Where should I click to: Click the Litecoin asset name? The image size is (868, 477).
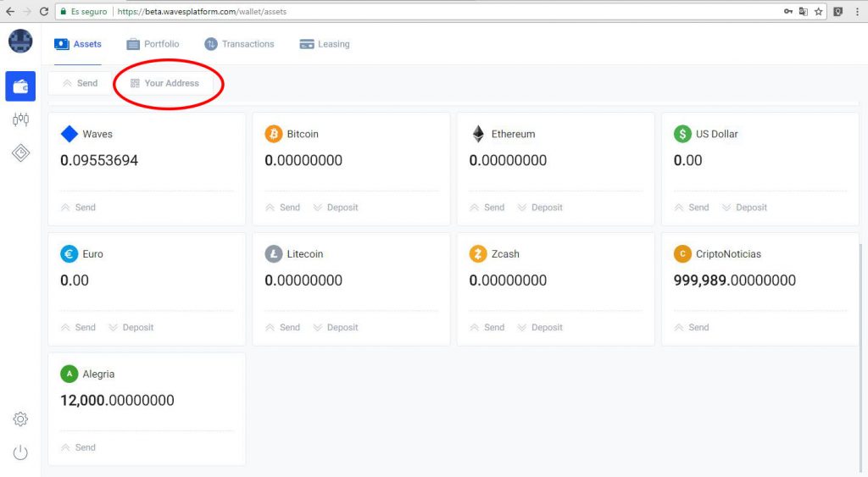click(305, 254)
